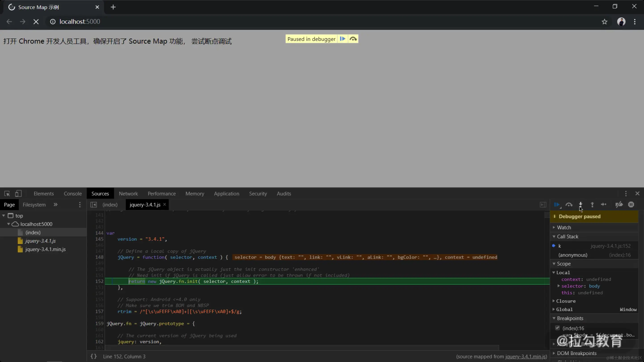Image resolution: width=644 pixels, height=362 pixels.
Task: Hide the debugger sidebar pane
Action: pyautogui.click(x=543, y=205)
